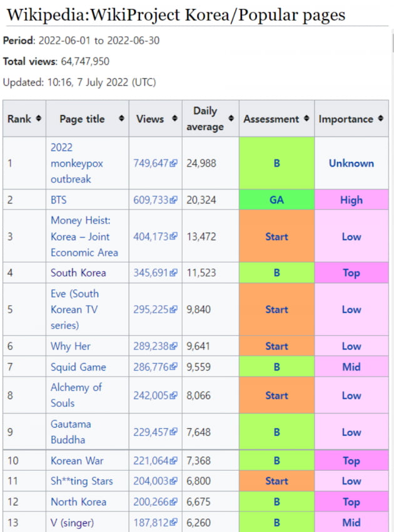
Task: Click external link icon beside 404,173
Action: [173, 236]
